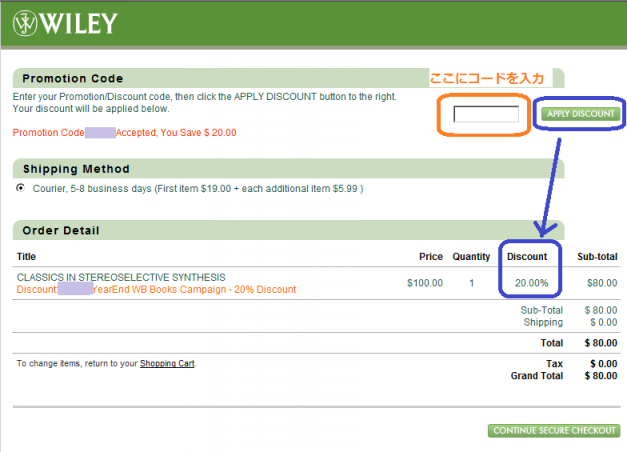This screenshot has height=452, width=627.
Task: Click the Shipping Method section header
Action: pyautogui.click(x=76, y=169)
